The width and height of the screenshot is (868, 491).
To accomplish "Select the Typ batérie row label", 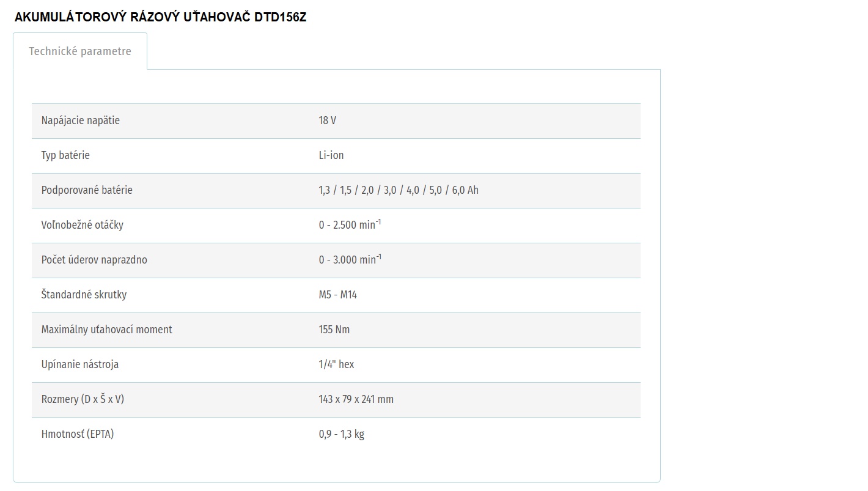I will coord(65,155).
